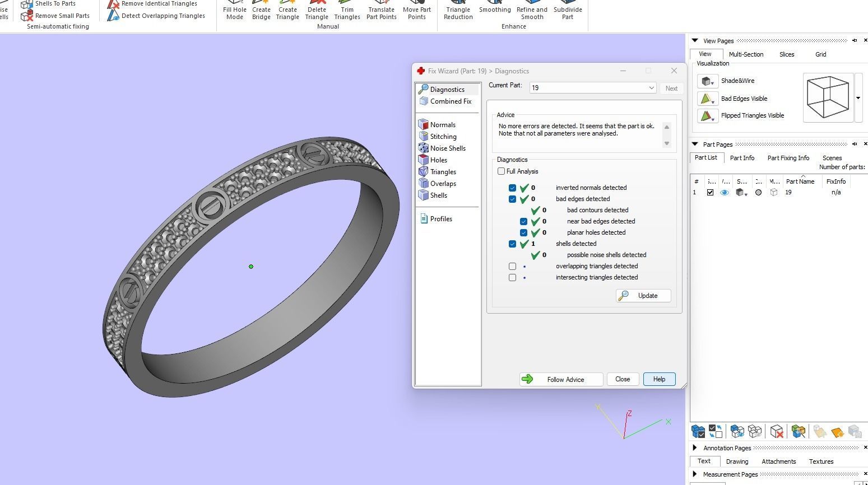The height and width of the screenshot is (485, 868).
Task: Uncheck near bad edges detected
Action: (523, 221)
